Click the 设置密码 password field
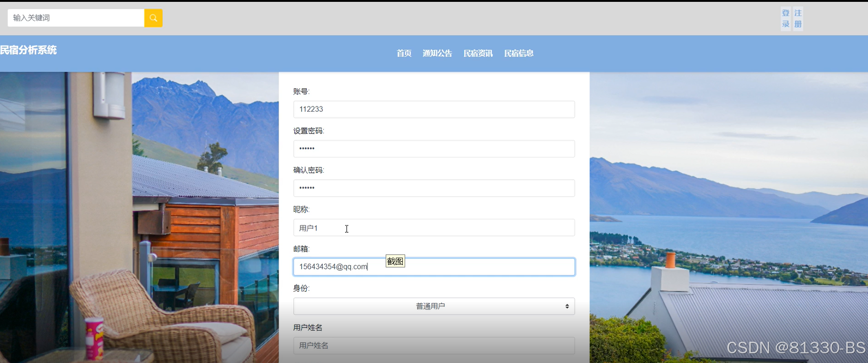This screenshot has height=363, width=868. (x=434, y=149)
